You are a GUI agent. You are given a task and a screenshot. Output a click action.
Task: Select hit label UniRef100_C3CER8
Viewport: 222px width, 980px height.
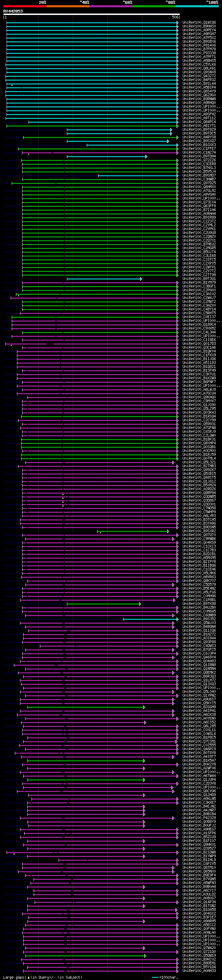199,164
